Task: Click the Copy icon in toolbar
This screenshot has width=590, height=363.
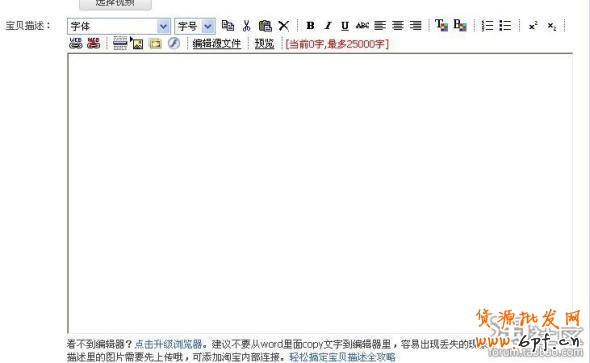Action: 228,26
